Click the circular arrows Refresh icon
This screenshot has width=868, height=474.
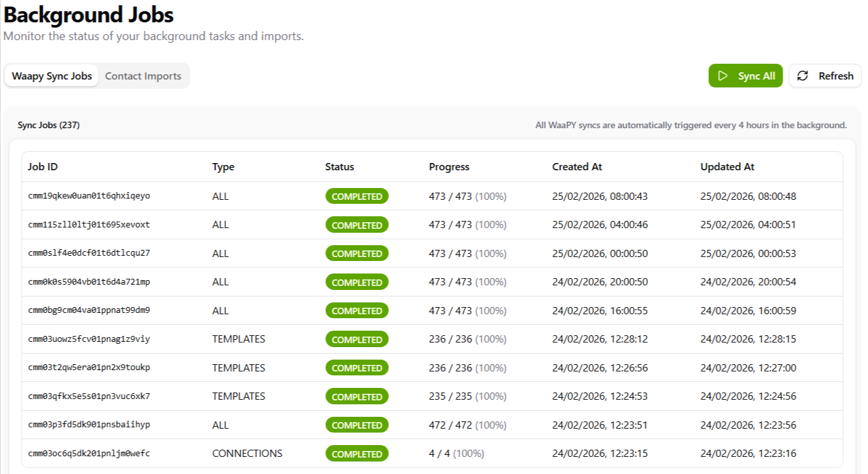click(x=803, y=76)
